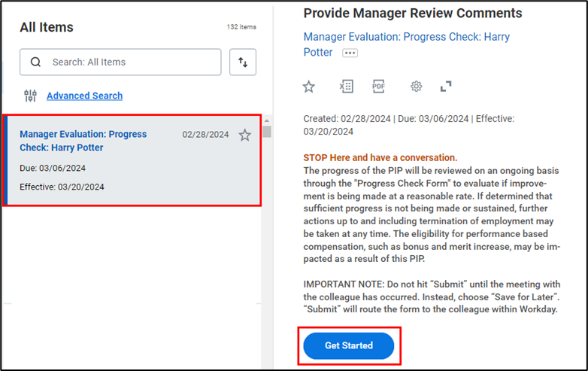
Task: Open the sort order arrows button
Action: pyautogui.click(x=243, y=62)
